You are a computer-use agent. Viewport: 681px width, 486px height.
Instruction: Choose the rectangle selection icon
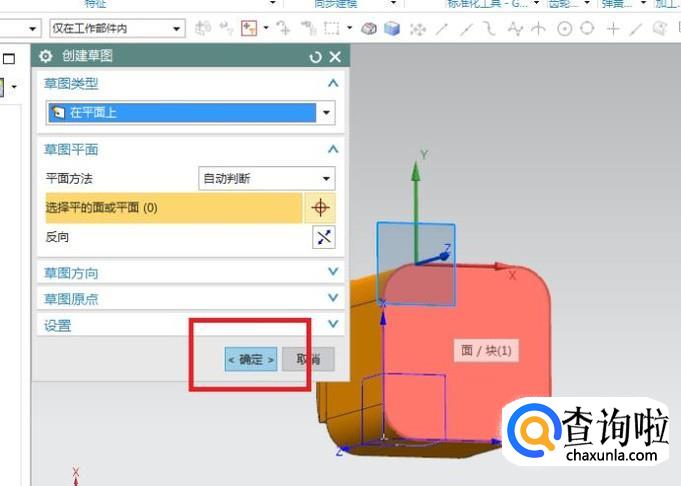coord(332,28)
